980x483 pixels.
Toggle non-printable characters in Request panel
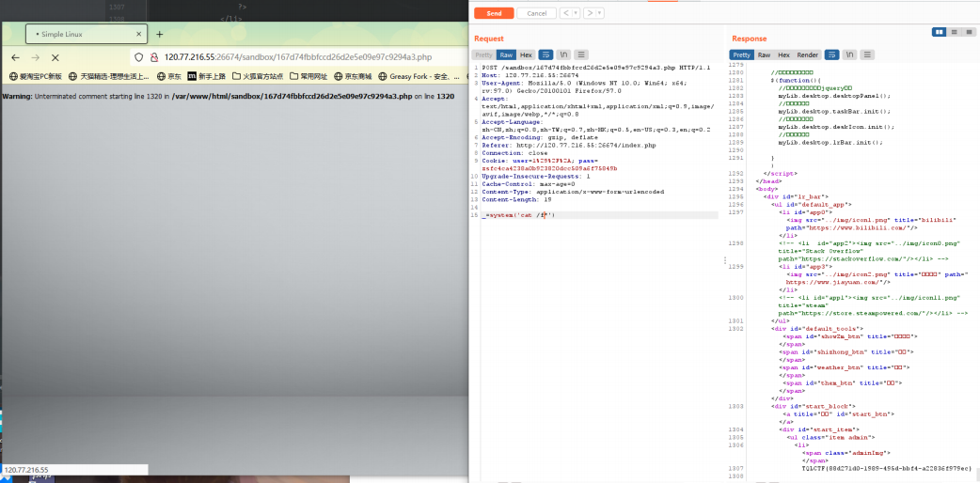point(563,55)
